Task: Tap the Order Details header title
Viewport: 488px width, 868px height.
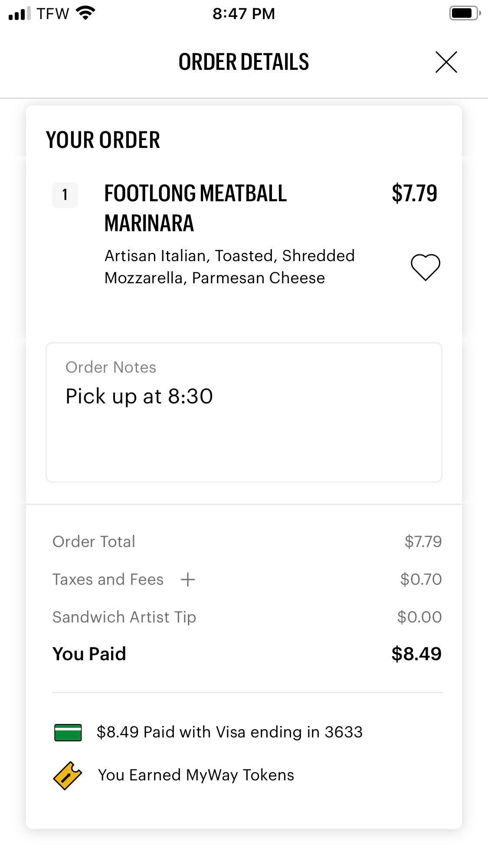Action: click(244, 62)
